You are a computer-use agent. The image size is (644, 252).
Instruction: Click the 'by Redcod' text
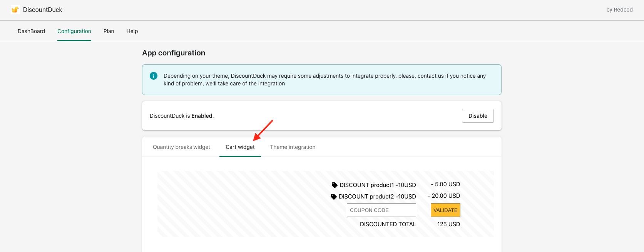point(619,10)
